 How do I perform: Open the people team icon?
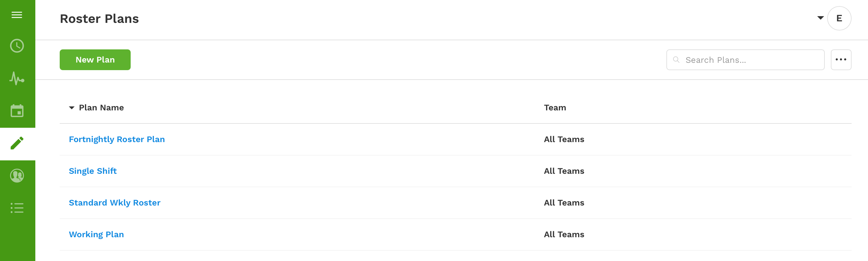coord(17,175)
